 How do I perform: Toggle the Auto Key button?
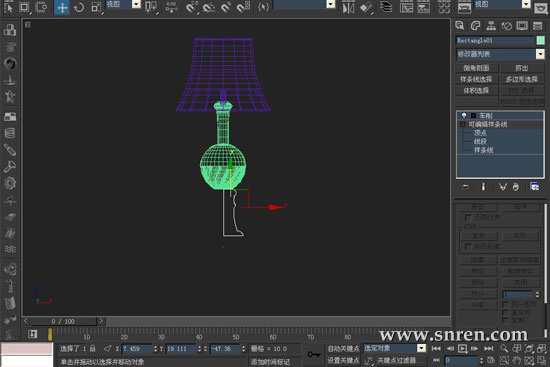[x=343, y=348]
